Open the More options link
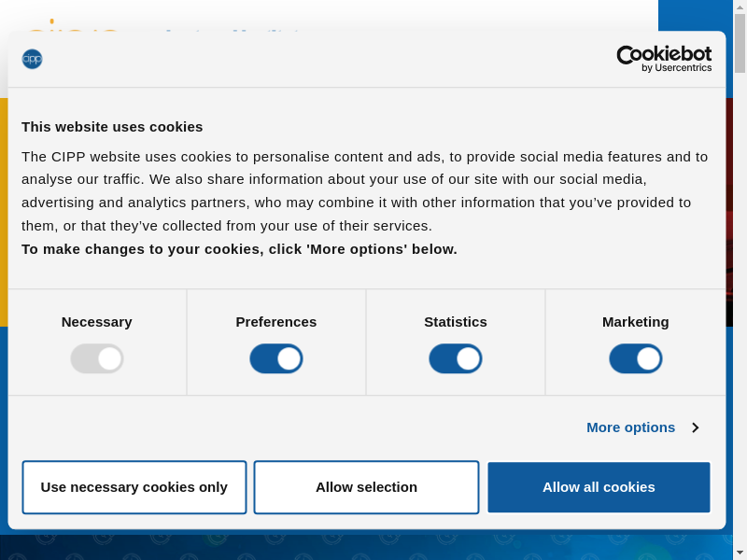This screenshot has width=747, height=560. tap(630, 427)
